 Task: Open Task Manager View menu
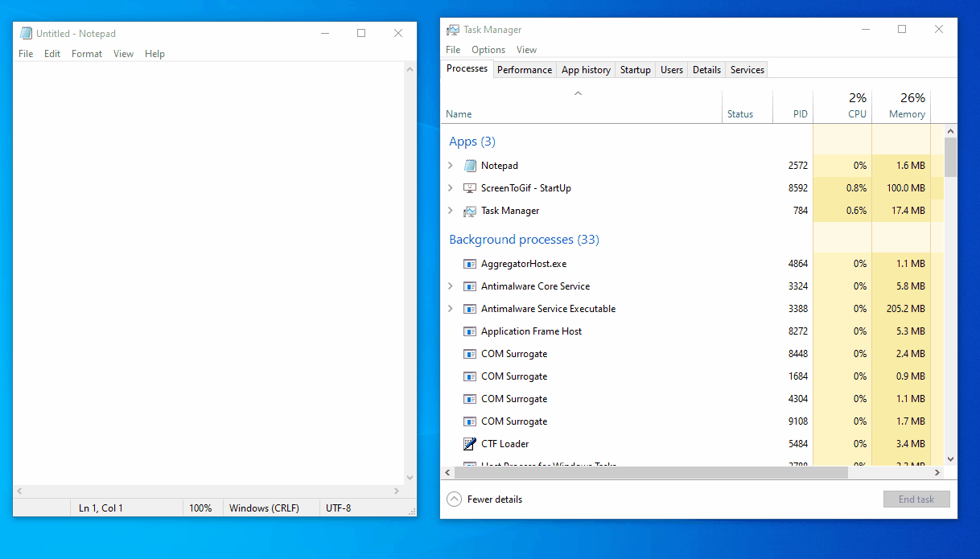(526, 50)
